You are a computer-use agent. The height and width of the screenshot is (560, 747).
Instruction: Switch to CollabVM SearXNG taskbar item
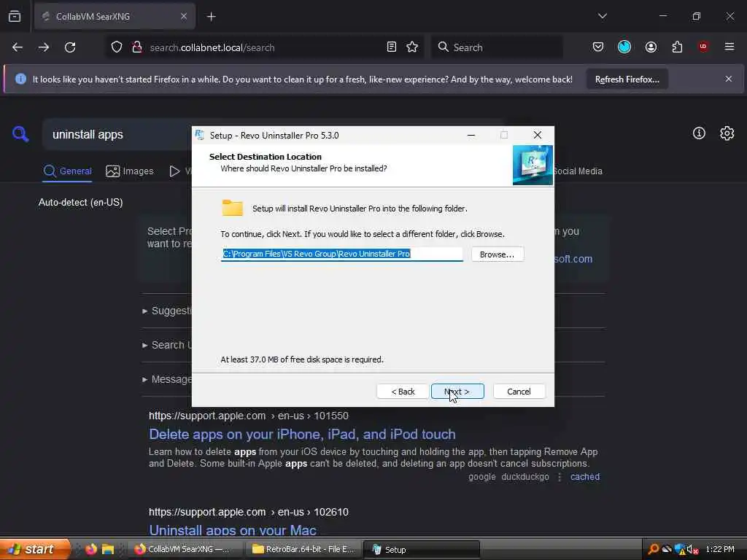coord(186,549)
